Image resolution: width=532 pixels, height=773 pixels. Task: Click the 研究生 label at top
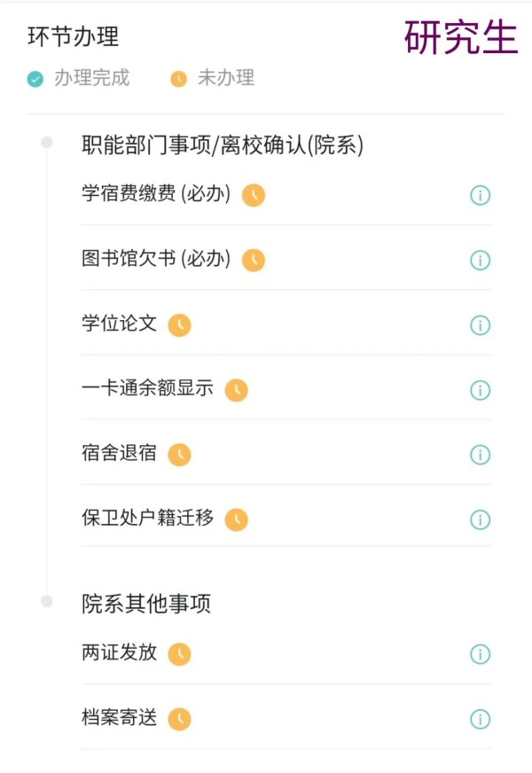tap(461, 37)
